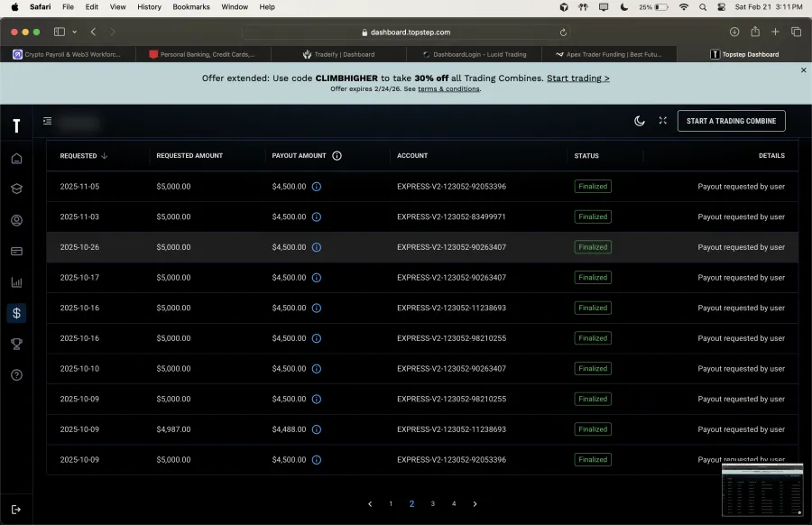Sort by the Requested column arrow
Screen dimensions: 812x525
(x=104, y=155)
